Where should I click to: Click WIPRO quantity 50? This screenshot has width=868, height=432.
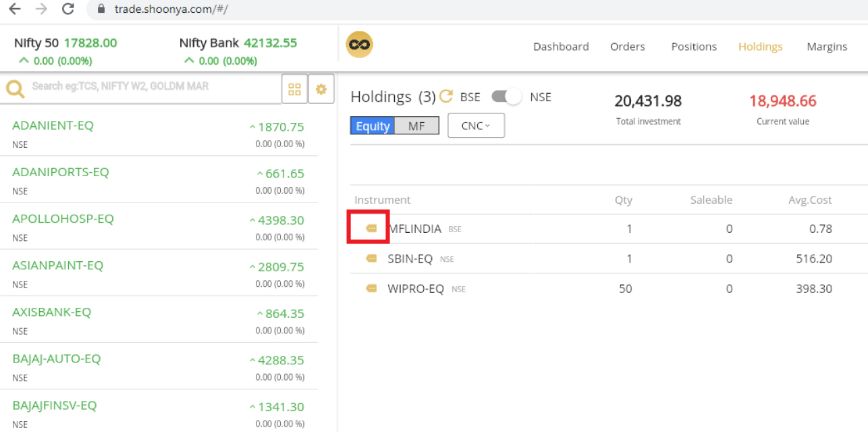(626, 289)
